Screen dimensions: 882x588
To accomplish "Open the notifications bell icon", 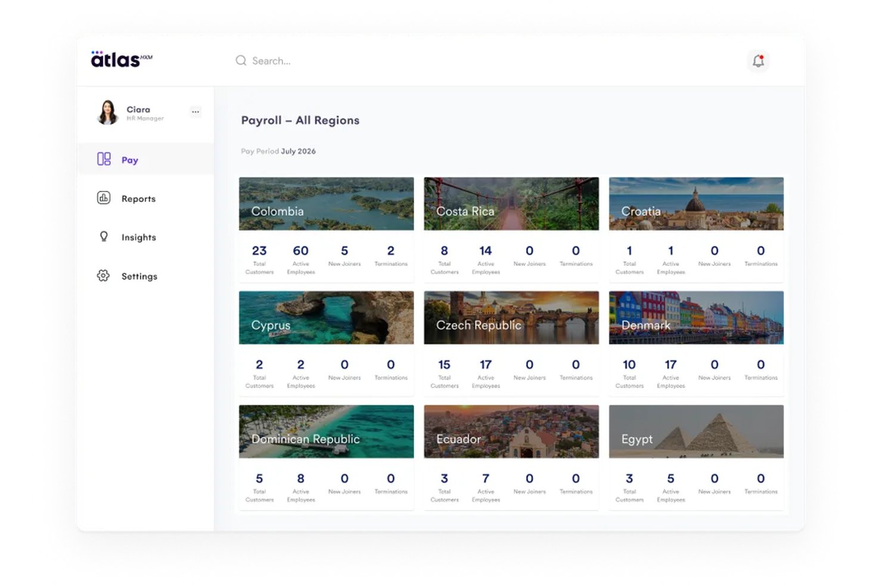I will [758, 61].
